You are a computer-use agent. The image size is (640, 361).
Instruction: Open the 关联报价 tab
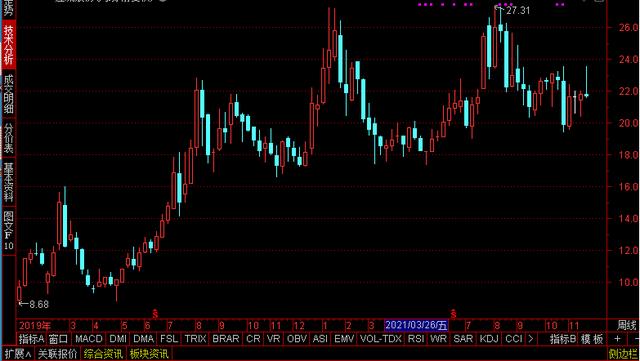tap(58, 354)
